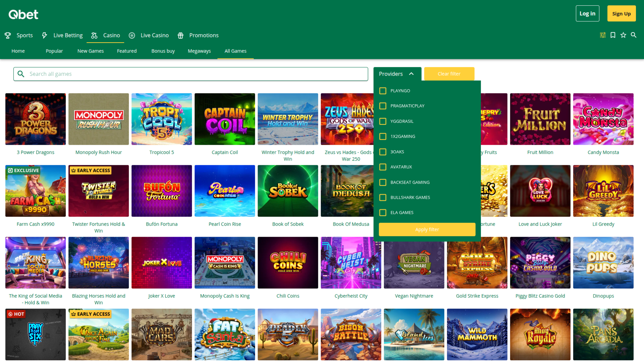Collapse the Providers dropdown
This screenshot has width=644, height=362.
pos(412,74)
